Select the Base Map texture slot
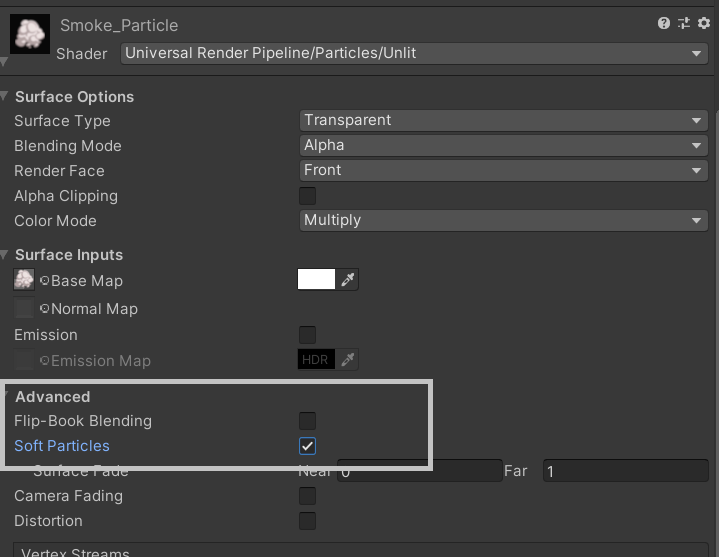This screenshot has width=719, height=557. tap(24, 280)
